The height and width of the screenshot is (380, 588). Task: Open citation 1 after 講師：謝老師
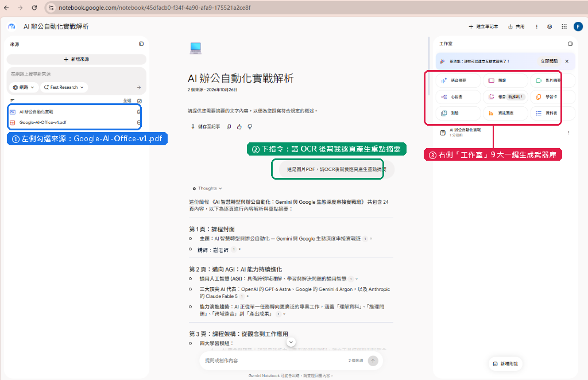pos(234,250)
